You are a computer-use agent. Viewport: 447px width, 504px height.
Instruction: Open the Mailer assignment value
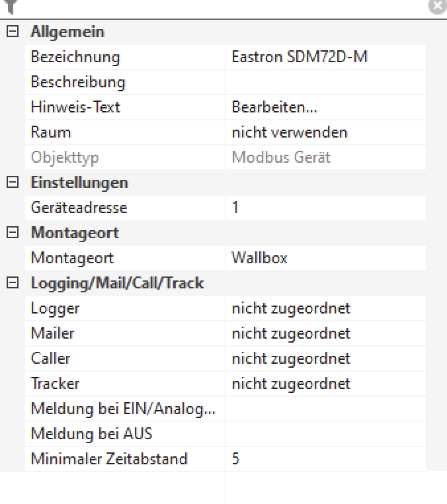(x=324, y=333)
